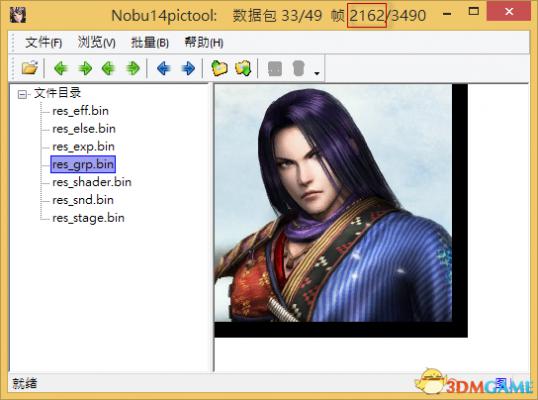This screenshot has height=400, width=538.
Task: Collapse the 文件目录 tree node
Action: 22,94
